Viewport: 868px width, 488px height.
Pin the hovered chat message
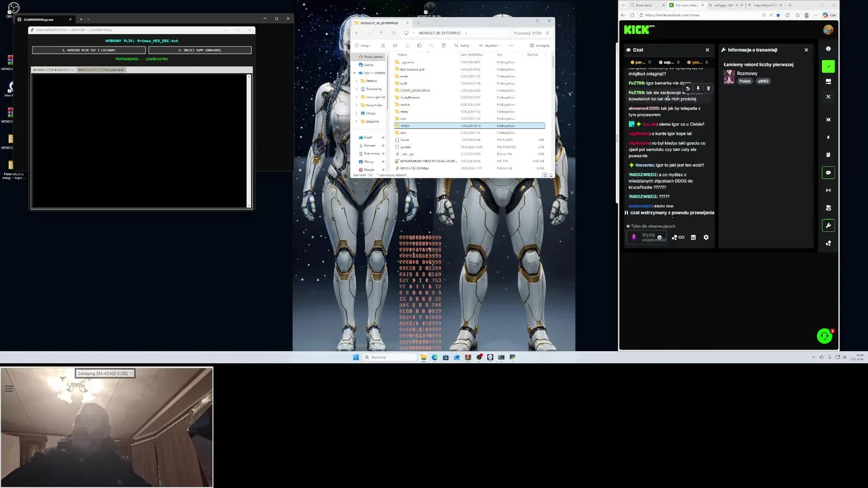pos(698,88)
